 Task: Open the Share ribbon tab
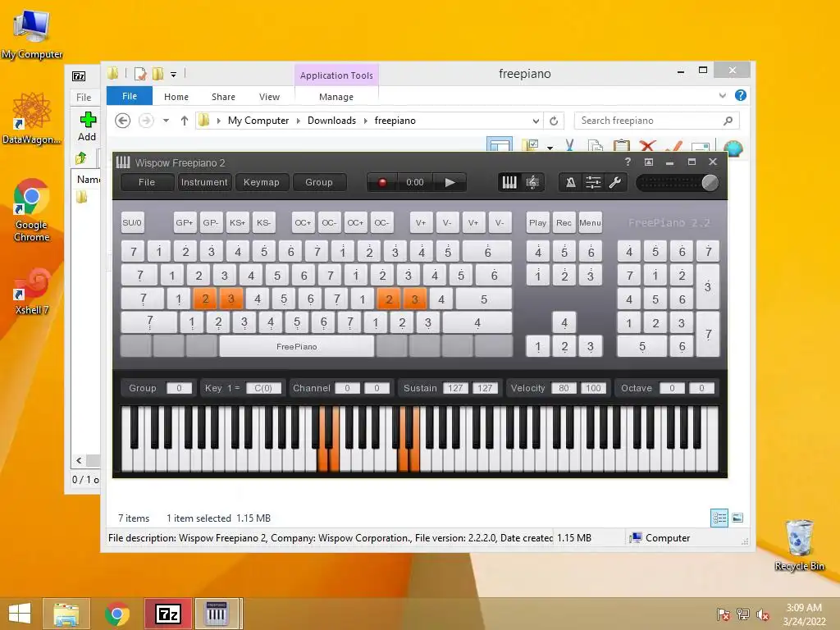223,97
